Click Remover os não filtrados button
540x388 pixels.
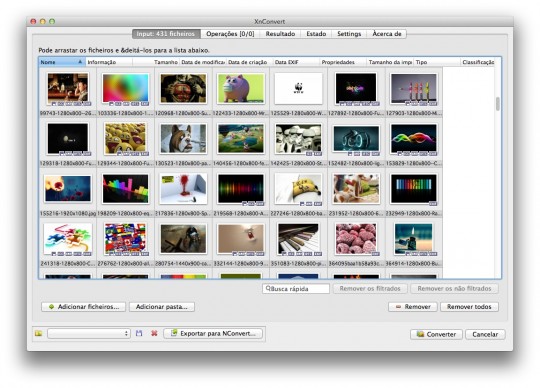click(x=454, y=289)
